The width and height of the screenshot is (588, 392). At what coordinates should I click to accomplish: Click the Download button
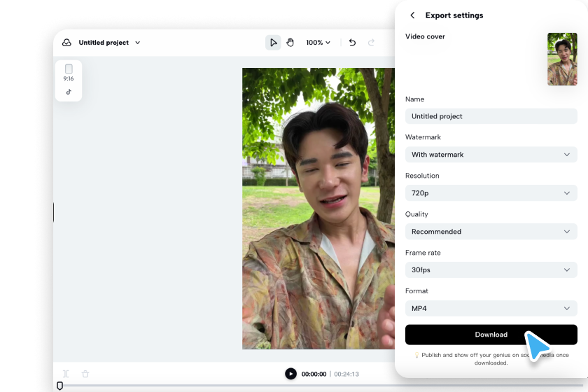[491, 335]
